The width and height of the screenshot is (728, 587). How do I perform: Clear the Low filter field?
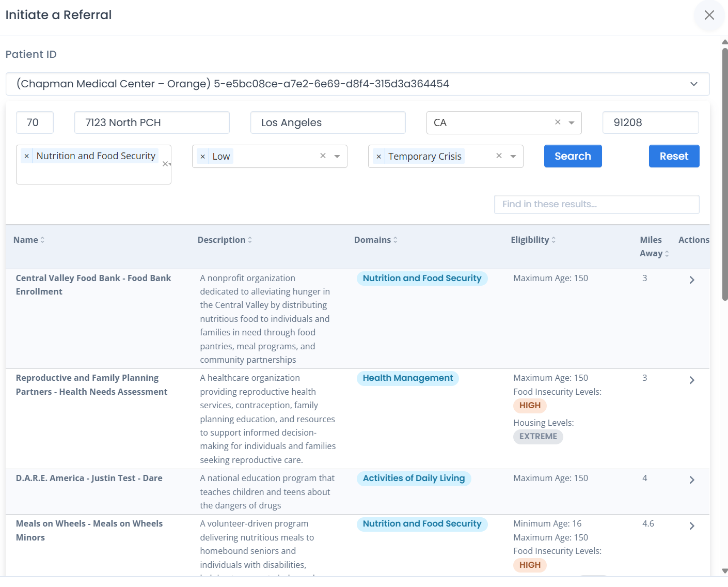click(323, 156)
